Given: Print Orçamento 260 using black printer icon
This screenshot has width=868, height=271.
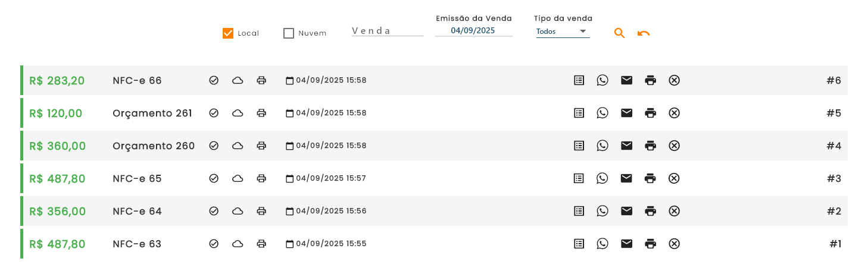Looking at the screenshot, I should pyautogui.click(x=650, y=146).
